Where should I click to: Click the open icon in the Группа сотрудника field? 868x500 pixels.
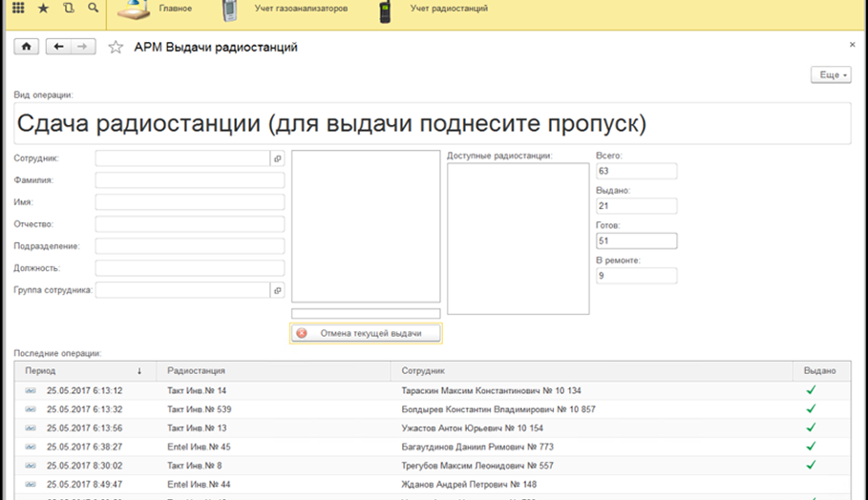(x=278, y=290)
